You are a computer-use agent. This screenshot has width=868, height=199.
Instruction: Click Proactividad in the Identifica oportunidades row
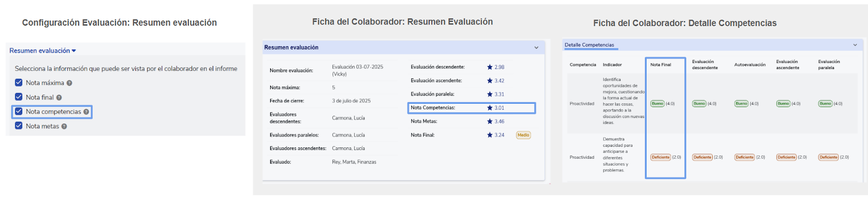point(582,103)
